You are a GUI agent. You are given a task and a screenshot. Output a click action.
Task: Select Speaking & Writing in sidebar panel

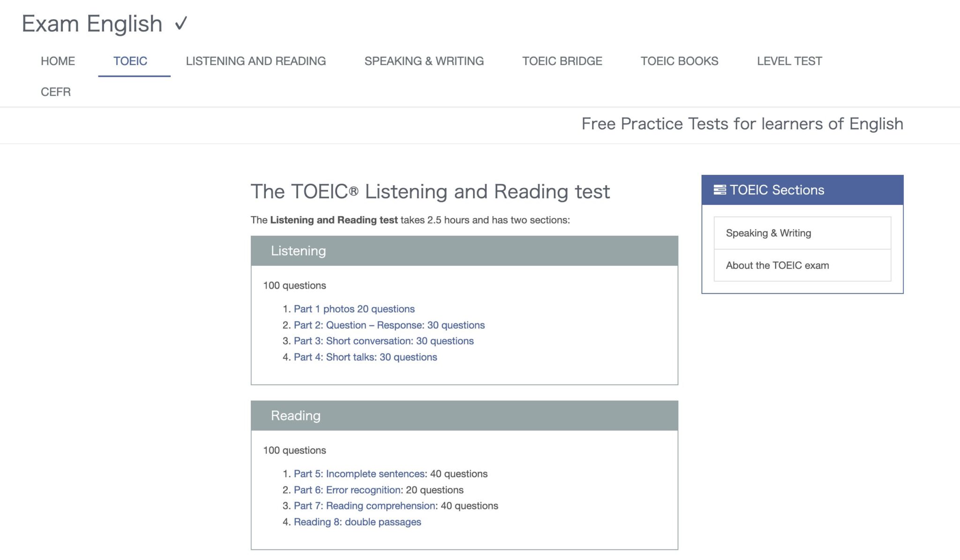click(768, 233)
